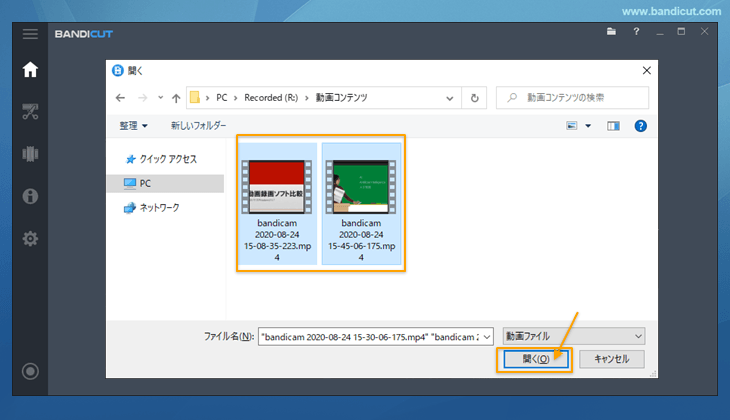This screenshot has height=420, width=730.
Task: Expand the view options dropdown arrow
Action: 588,126
